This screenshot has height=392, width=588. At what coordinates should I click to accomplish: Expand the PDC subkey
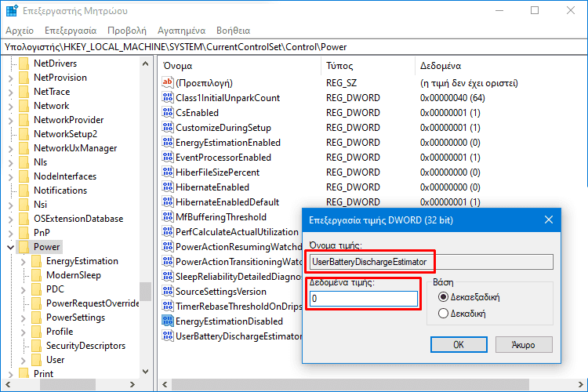click(x=24, y=289)
